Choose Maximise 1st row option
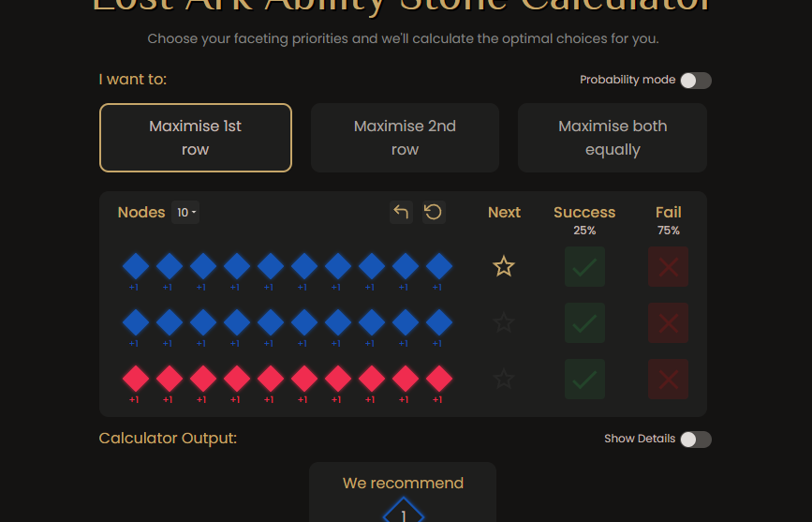 195,138
